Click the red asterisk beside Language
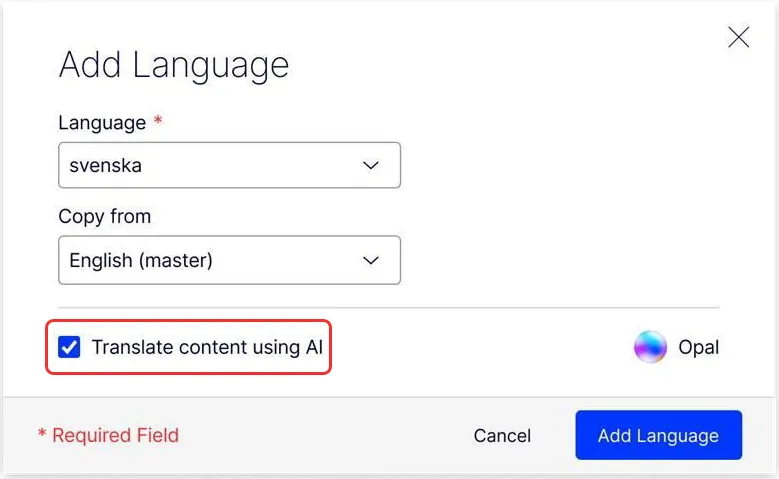The width and height of the screenshot is (779, 479). tap(157, 120)
